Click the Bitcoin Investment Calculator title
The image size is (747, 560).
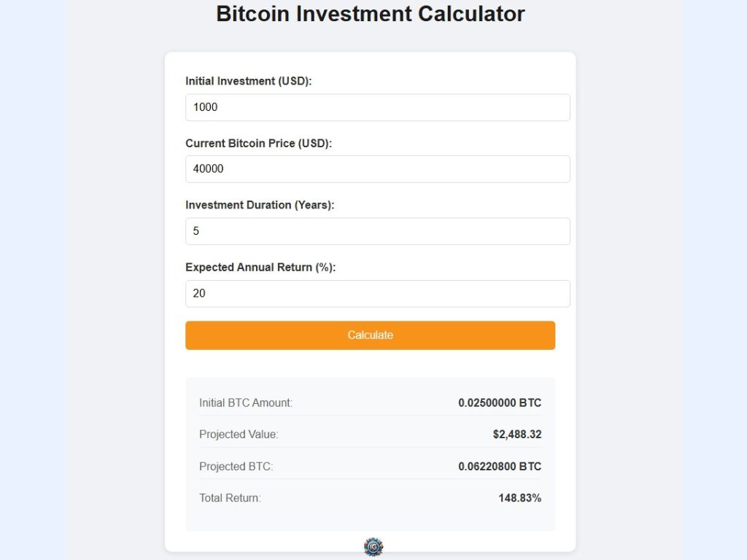tap(370, 13)
